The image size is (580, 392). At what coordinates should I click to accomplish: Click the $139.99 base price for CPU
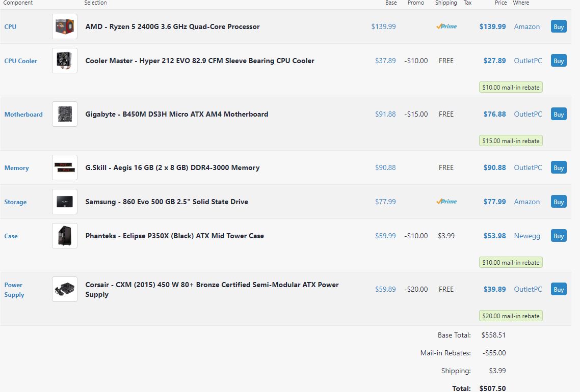(x=384, y=26)
